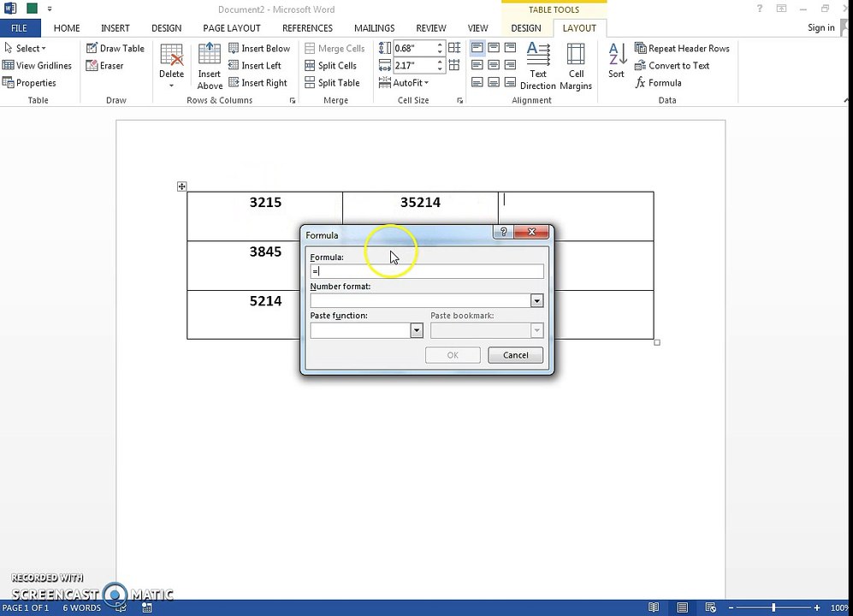The image size is (853, 616).
Task: Click the Draw Table tool
Action: click(x=116, y=49)
